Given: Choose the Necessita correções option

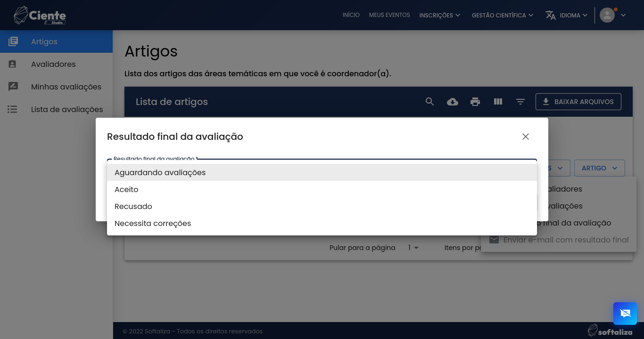Looking at the screenshot, I should [x=322, y=223].
